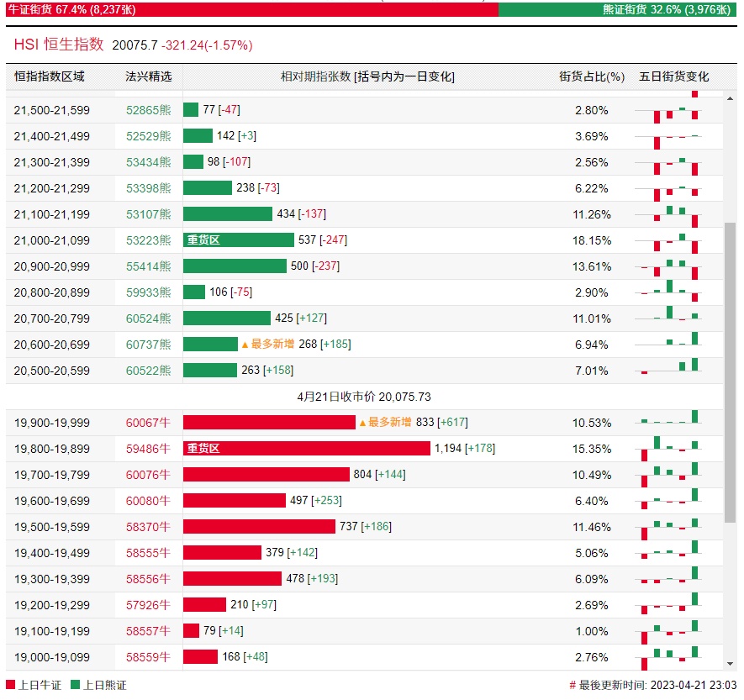Click the 五日街货变化 column header
744x700 pixels.
pos(673,76)
